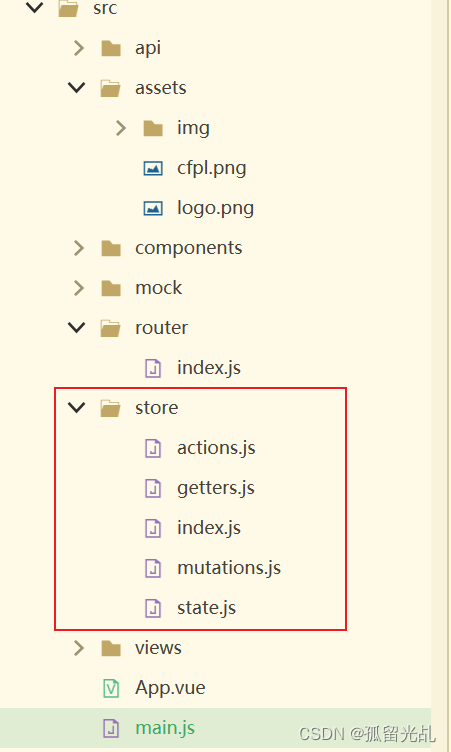The height and width of the screenshot is (752, 451).
Task: Open state.js file
Action: pyautogui.click(x=206, y=608)
